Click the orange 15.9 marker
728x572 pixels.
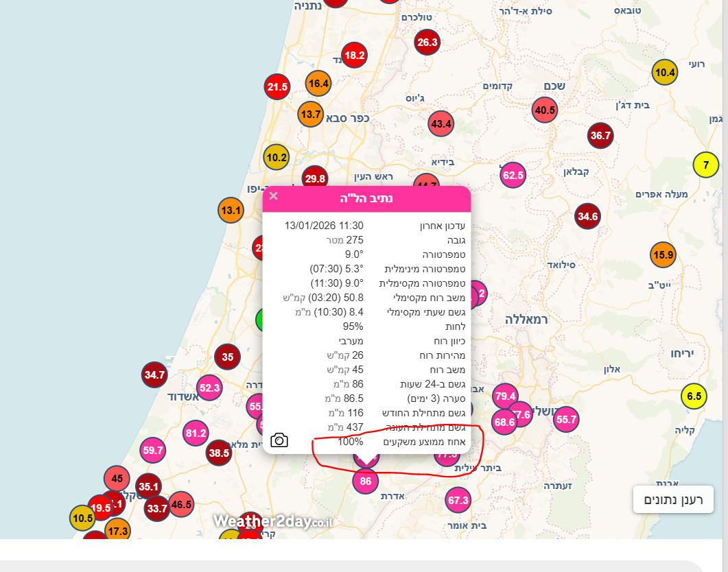663,255
